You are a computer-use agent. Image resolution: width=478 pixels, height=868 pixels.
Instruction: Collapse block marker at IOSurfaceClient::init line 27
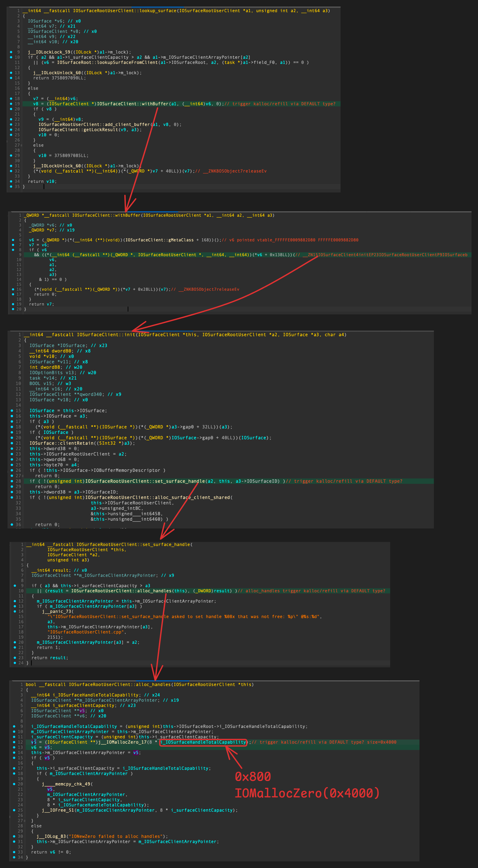click(23, 476)
